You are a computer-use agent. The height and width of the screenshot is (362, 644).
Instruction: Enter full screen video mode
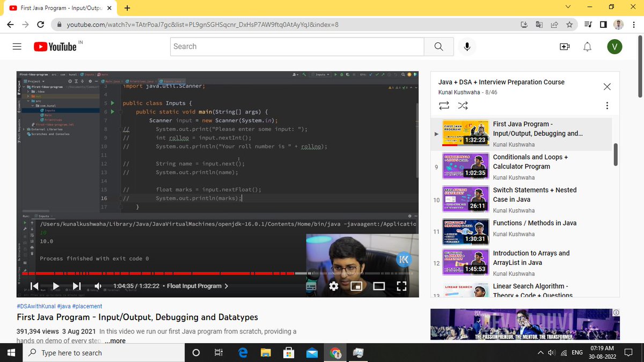(x=401, y=286)
